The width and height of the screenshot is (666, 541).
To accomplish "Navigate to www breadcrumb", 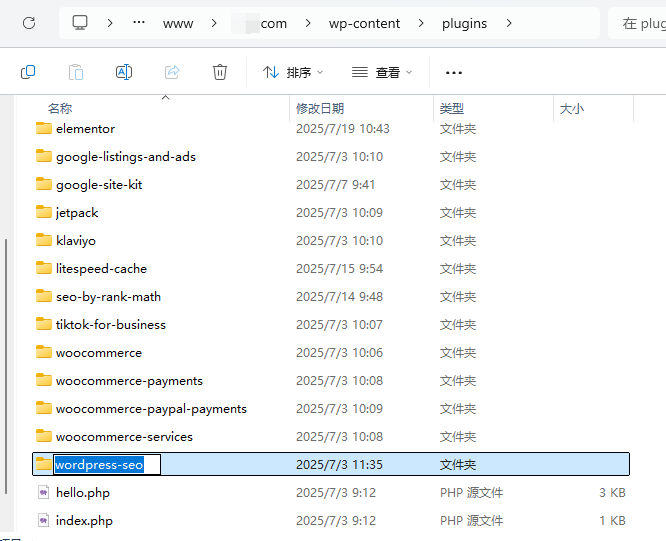I will [178, 23].
